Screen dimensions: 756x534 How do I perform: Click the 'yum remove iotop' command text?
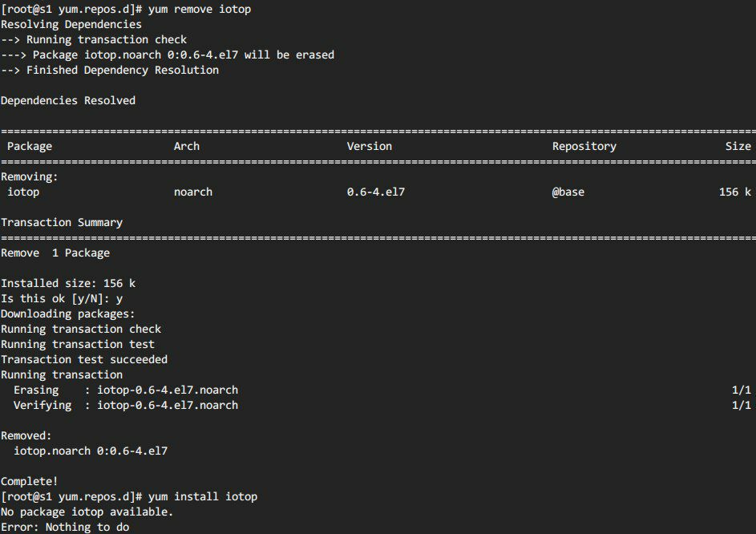click(x=200, y=9)
